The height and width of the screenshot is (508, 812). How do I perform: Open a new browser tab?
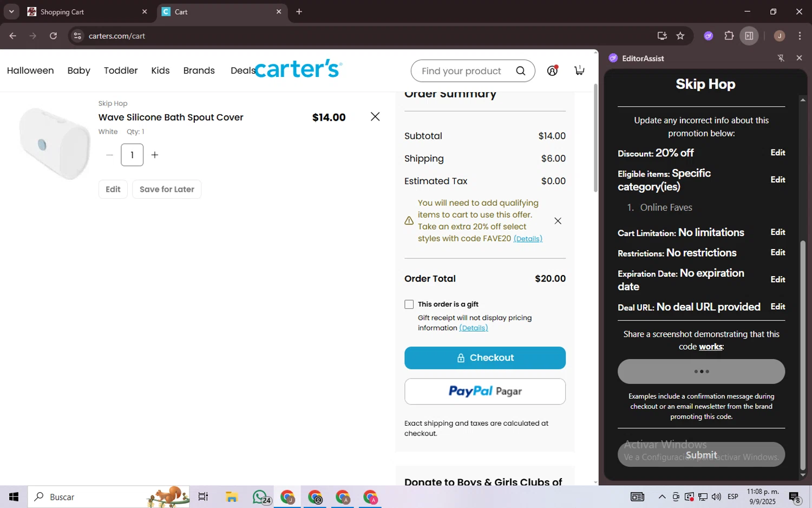pos(299,11)
